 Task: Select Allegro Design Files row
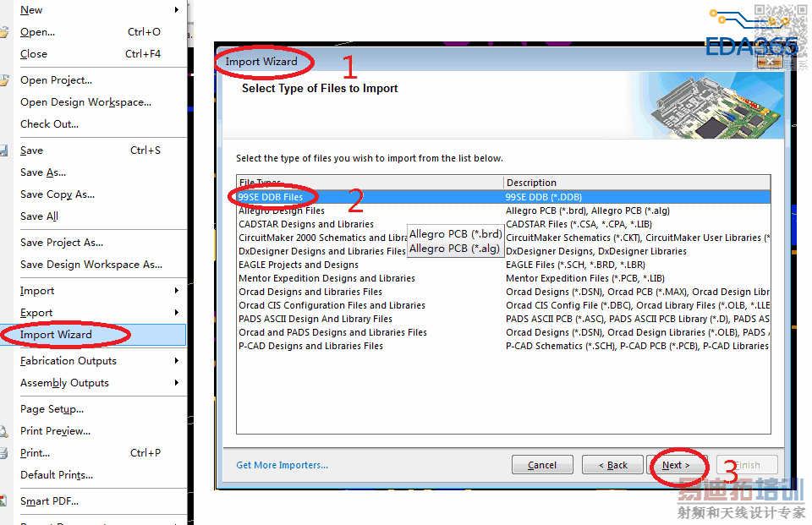point(503,211)
